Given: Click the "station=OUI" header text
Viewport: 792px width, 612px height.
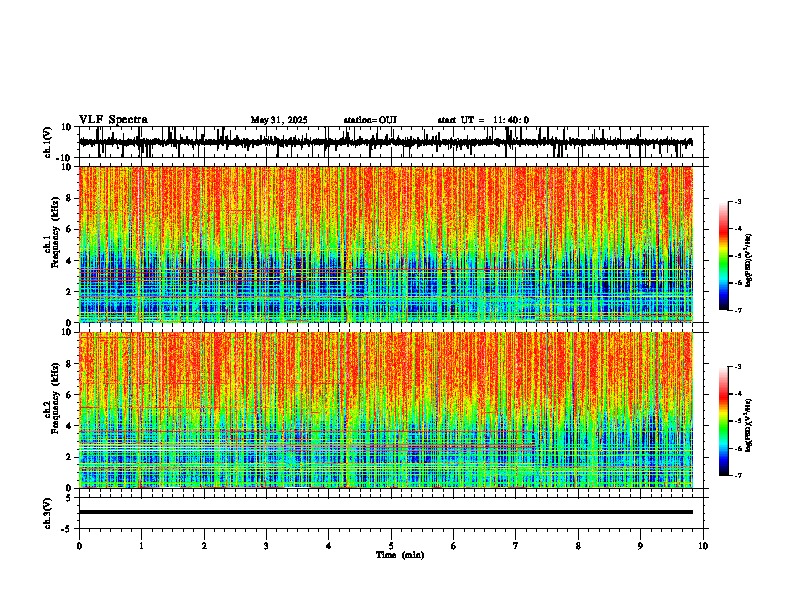Looking at the screenshot, I should coord(370,120).
